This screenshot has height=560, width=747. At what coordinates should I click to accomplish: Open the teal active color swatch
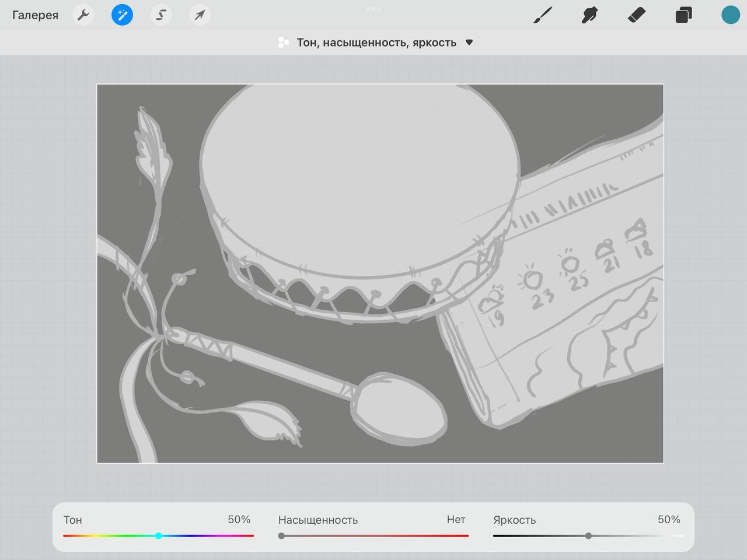point(730,15)
